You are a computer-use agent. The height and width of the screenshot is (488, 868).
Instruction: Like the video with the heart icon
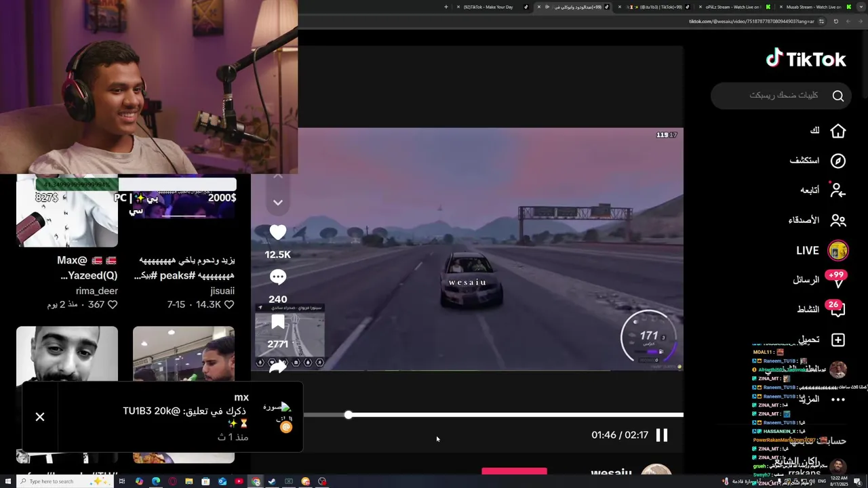pos(278,232)
